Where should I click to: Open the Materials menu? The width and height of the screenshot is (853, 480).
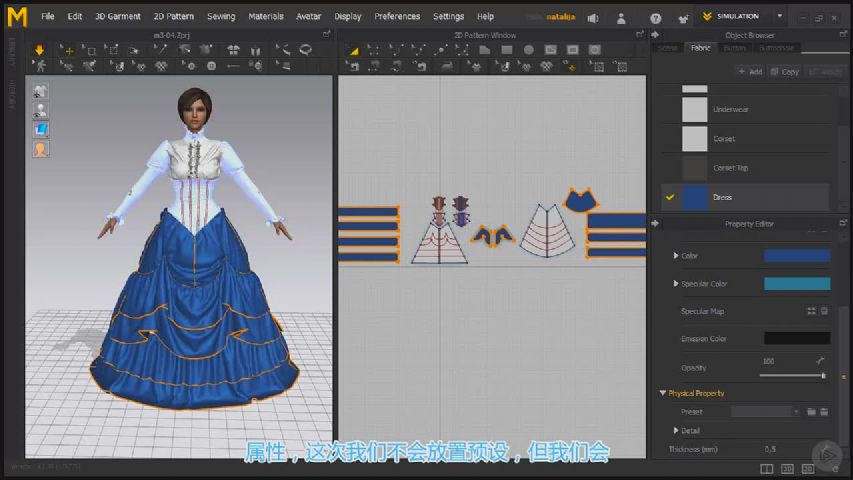point(265,16)
